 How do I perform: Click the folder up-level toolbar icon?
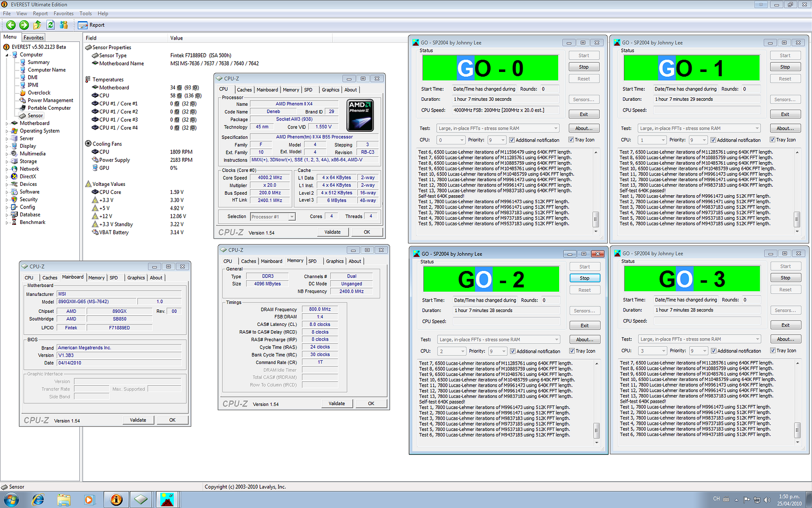pos(37,25)
